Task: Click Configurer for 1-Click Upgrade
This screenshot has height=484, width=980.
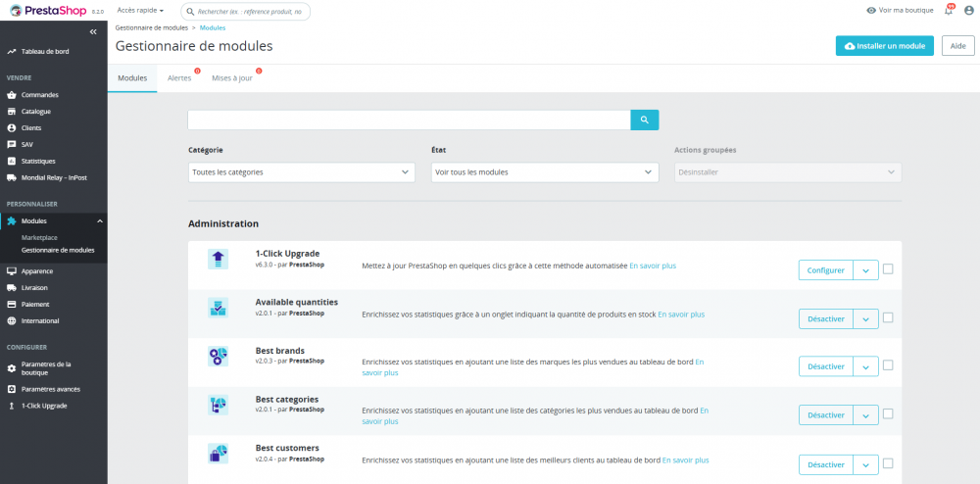Action: [x=825, y=270]
